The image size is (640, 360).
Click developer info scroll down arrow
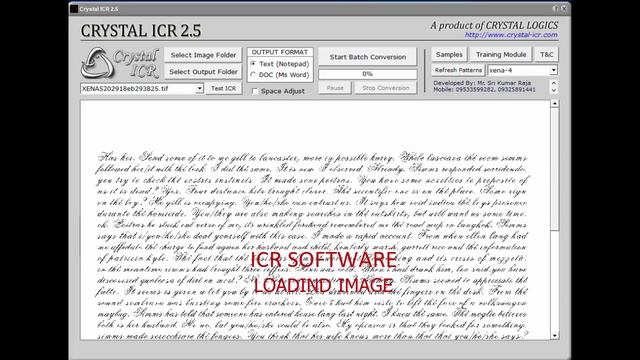point(554,91)
